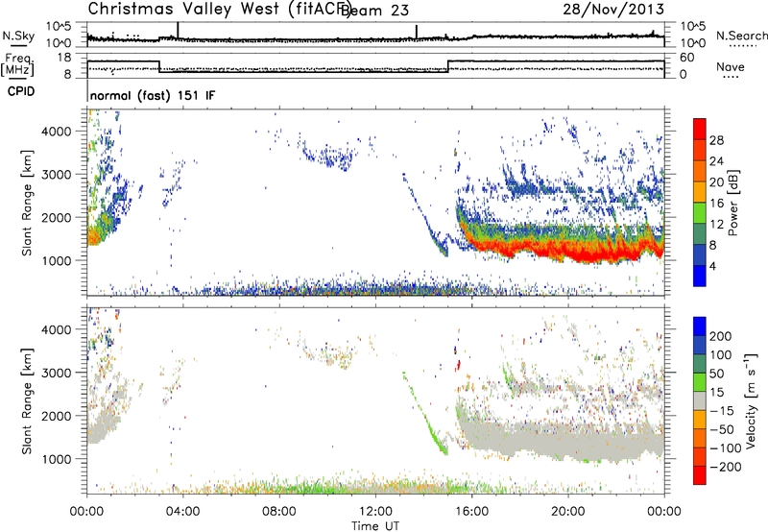Click the 'normal (fast) 151 IF' text
This screenshot has height=532, width=768.
click(153, 95)
